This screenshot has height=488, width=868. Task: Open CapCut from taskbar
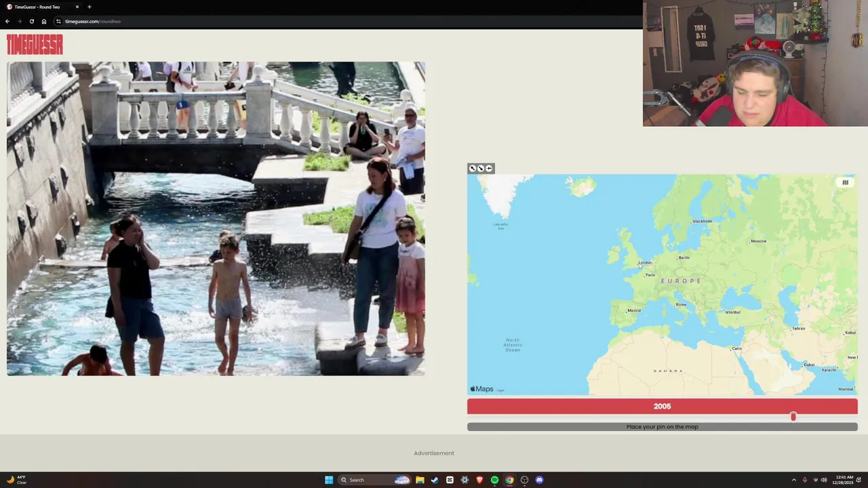[x=450, y=480]
